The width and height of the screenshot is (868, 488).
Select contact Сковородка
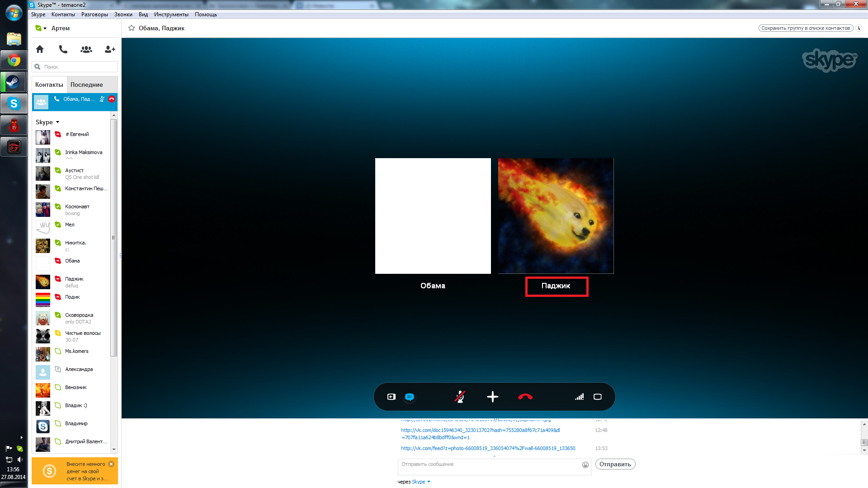(x=71, y=318)
